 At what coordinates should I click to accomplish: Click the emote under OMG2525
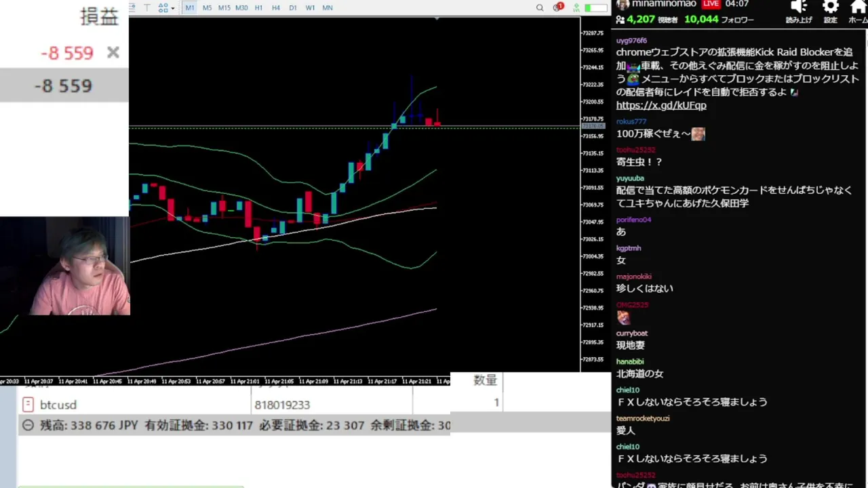click(623, 317)
